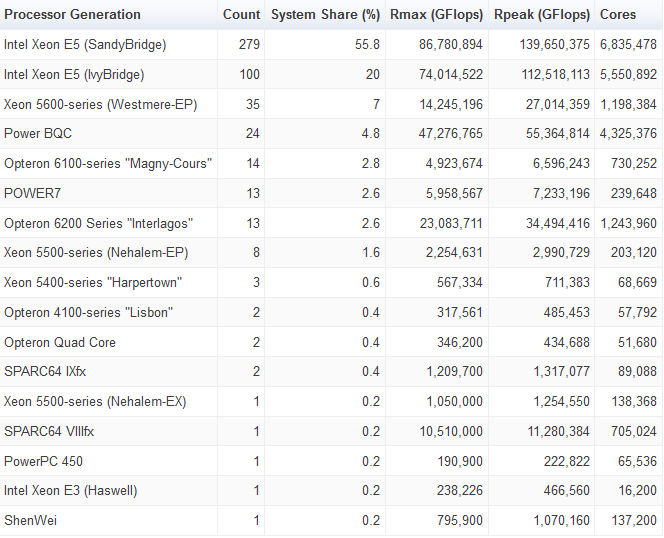Click Cores value 730,252
This screenshot has width=664, height=538.
(634, 164)
